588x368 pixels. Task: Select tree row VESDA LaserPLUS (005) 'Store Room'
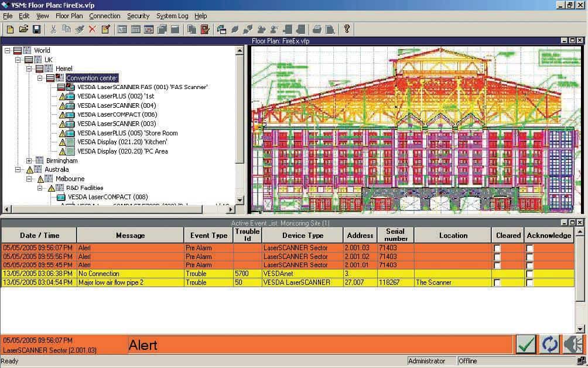128,133
